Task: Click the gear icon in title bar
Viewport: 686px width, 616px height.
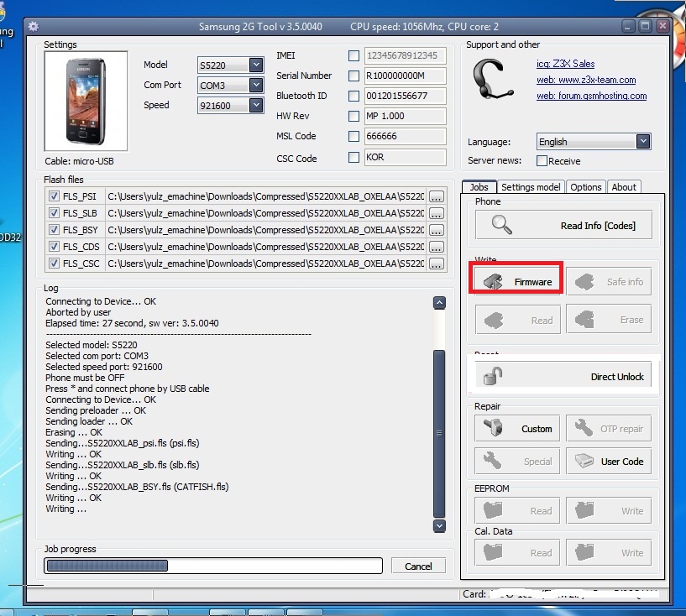Action: [34, 27]
